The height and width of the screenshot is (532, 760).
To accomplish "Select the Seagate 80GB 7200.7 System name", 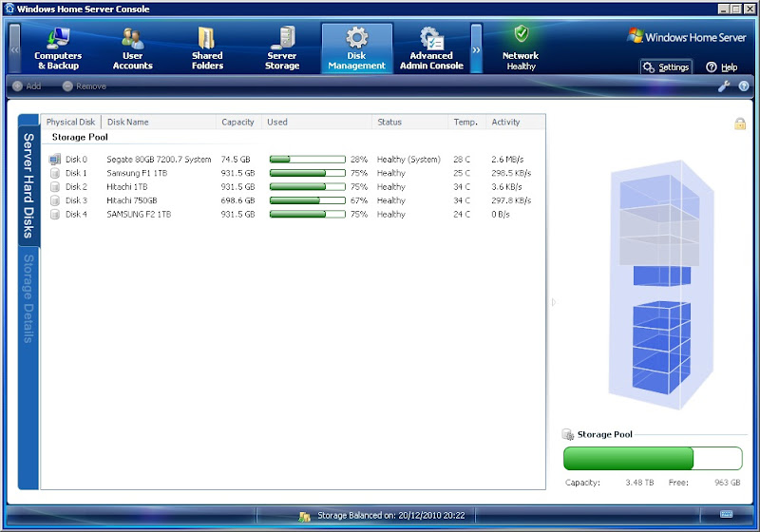I will click(x=159, y=160).
